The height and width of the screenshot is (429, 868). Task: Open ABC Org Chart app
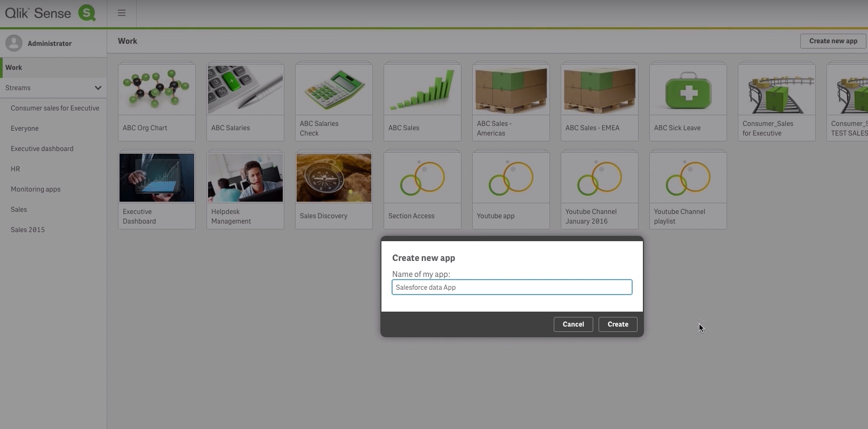click(x=157, y=101)
